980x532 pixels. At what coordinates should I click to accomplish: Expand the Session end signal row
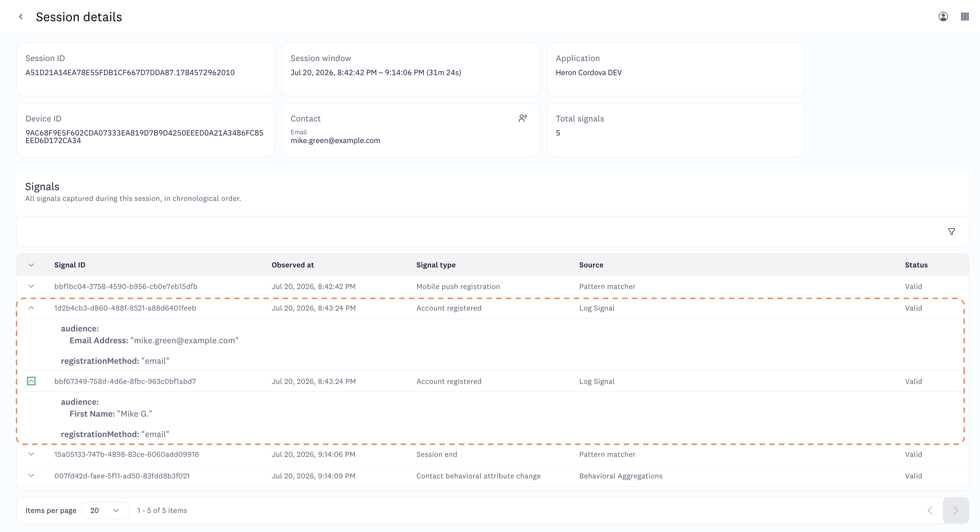pyautogui.click(x=31, y=454)
